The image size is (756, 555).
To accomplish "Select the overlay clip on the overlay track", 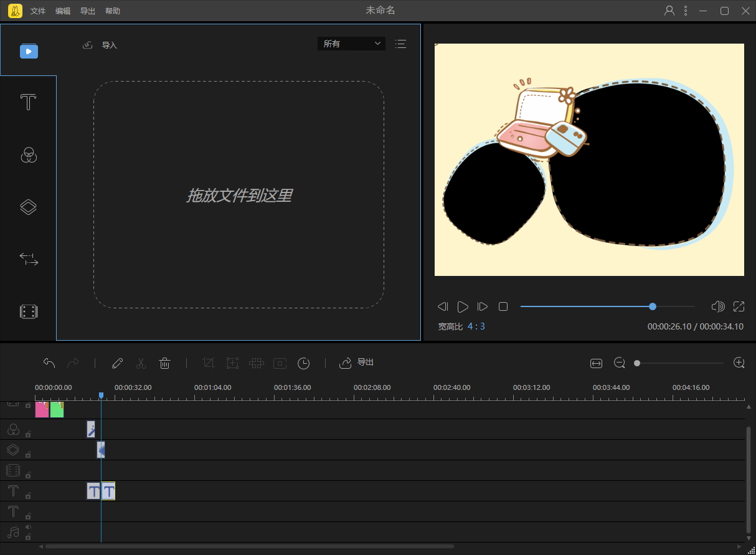I will [x=101, y=450].
